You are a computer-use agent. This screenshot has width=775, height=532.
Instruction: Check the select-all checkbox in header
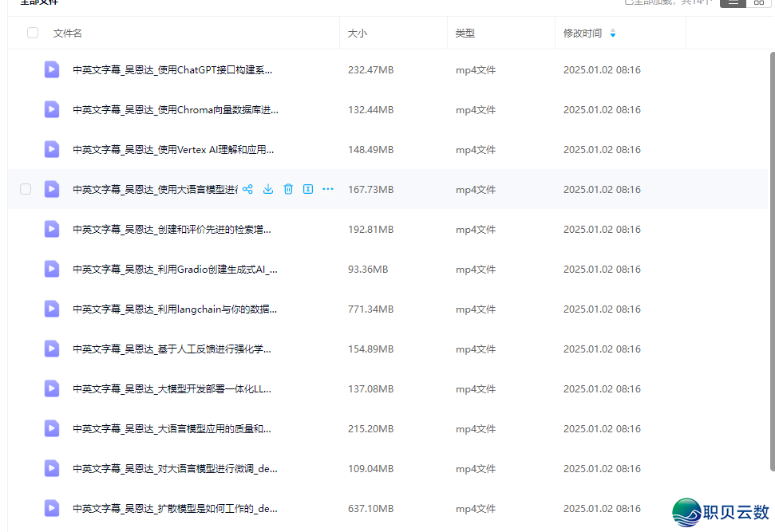tap(32, 33)
